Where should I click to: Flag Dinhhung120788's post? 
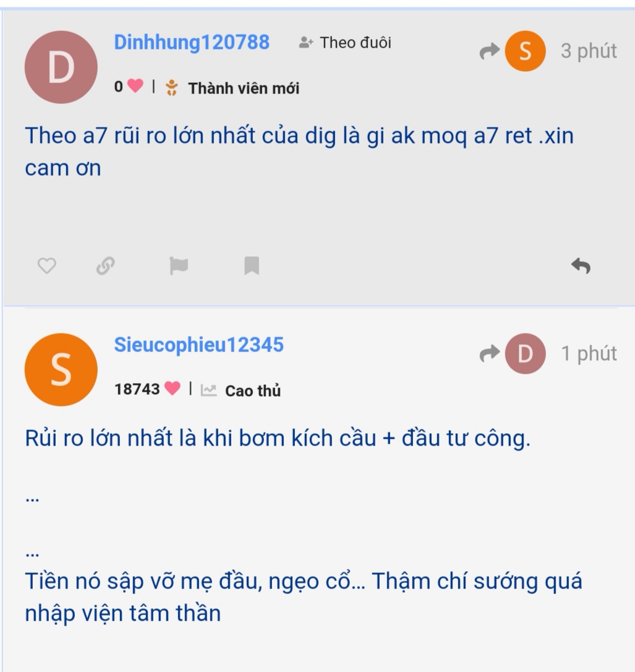point(178,266)
